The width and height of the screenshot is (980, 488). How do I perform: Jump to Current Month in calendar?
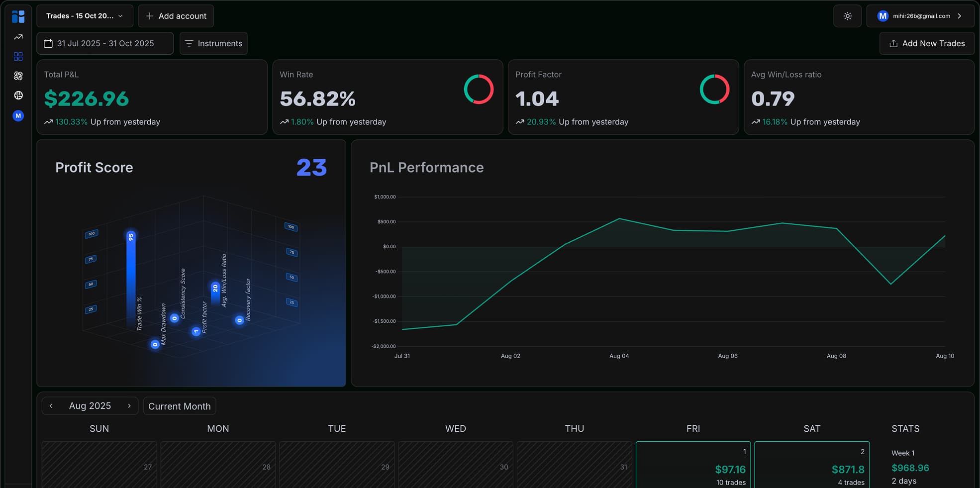click(x=179, y=406)
